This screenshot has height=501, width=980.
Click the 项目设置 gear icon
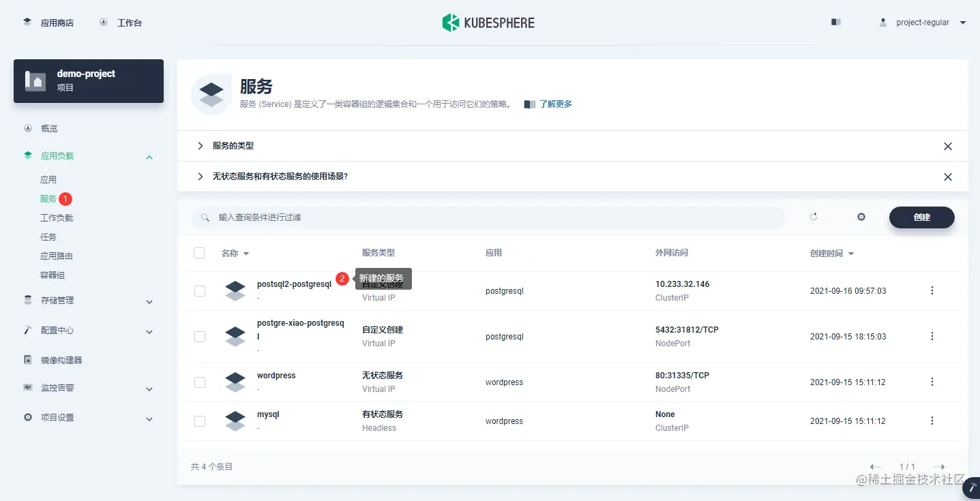coord(28,417)
